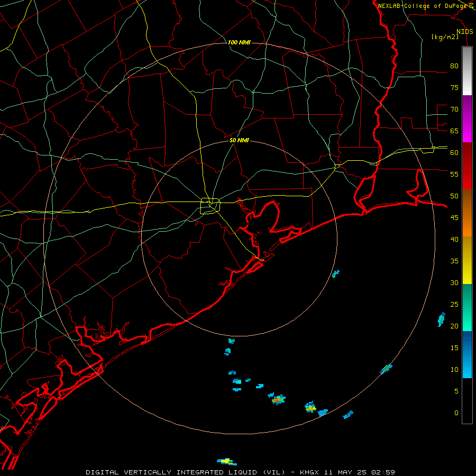Select the magenta-purple segment of color bar
This screenshot has width=476, height=476.
(x=467, y=118)
